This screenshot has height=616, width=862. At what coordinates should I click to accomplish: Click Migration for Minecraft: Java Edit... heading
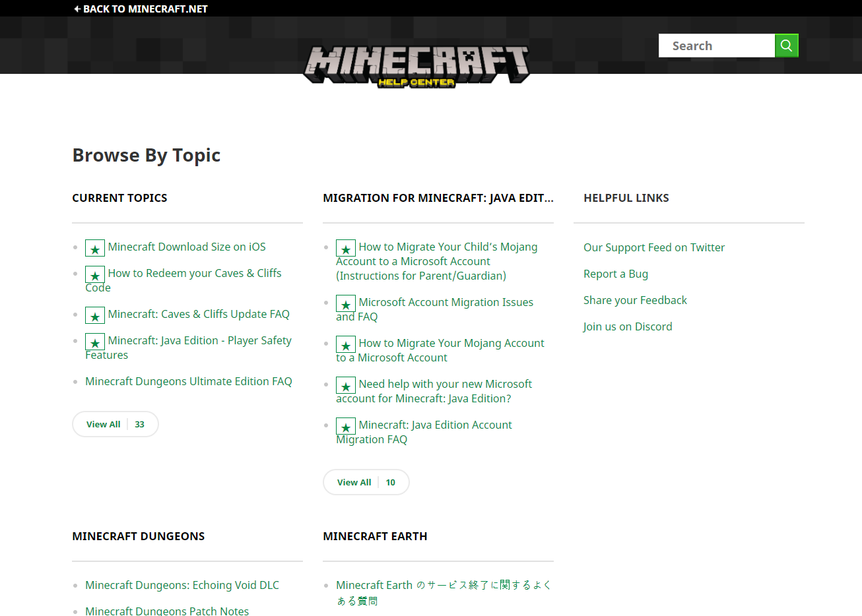tap(438, 198)
